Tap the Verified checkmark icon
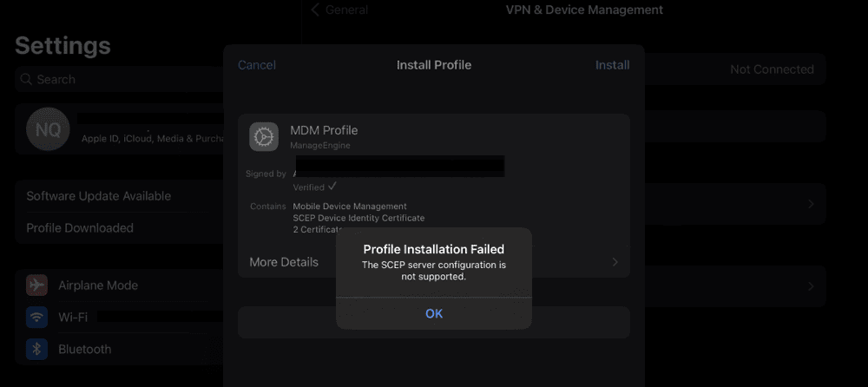The height and width of the screenshot is (387, 868). click(332, 187)
